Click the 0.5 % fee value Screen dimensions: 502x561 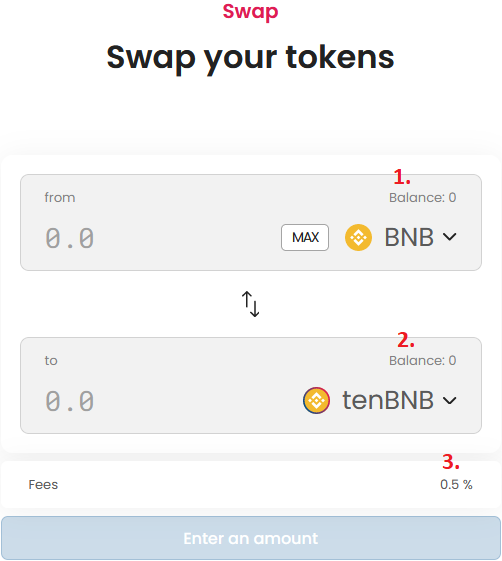point(456,484)
